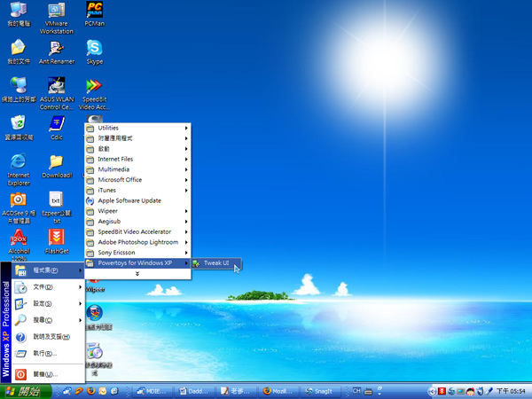Expand the 程式集(P) submenu arrow
The image size is (532, 399).
pos(80,270)
